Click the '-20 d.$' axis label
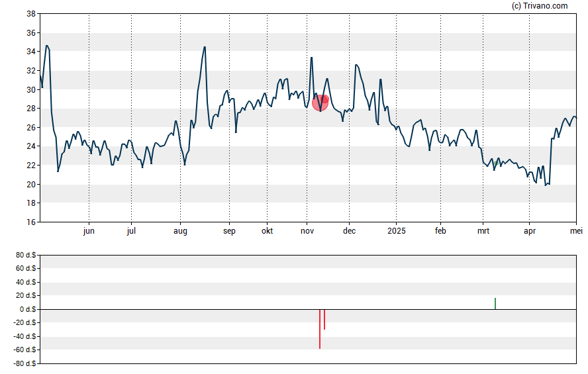 [x=24, y=323]
